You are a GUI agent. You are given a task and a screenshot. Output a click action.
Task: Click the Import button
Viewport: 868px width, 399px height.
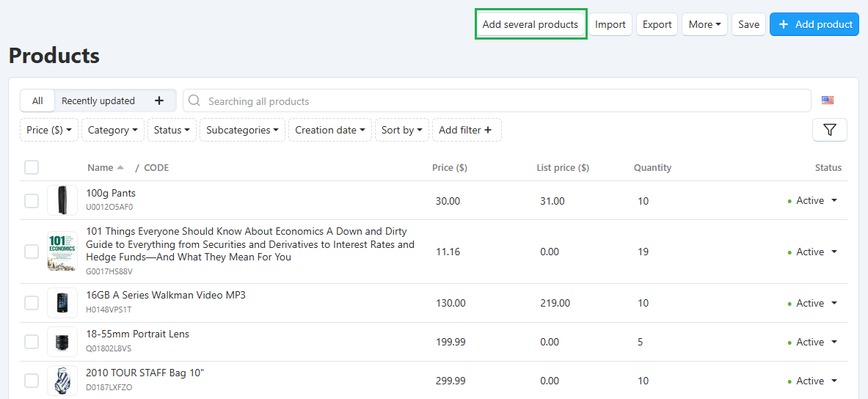coord(610,24)
